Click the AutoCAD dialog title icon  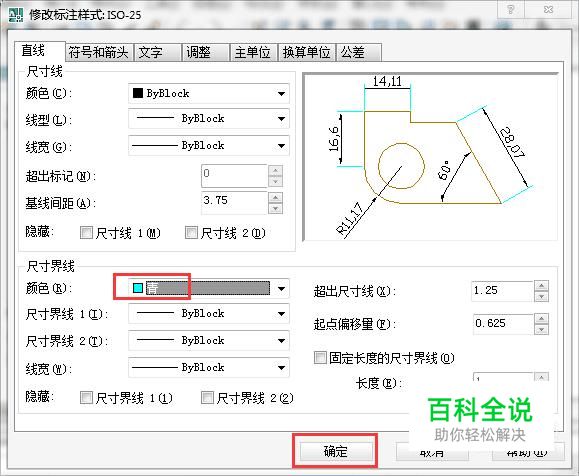(16, 15)
